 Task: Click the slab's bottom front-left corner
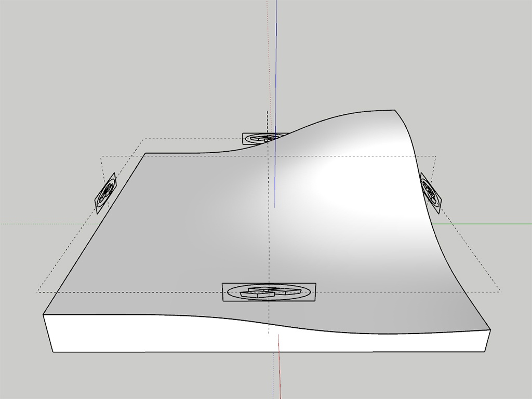tap(53, 352)
